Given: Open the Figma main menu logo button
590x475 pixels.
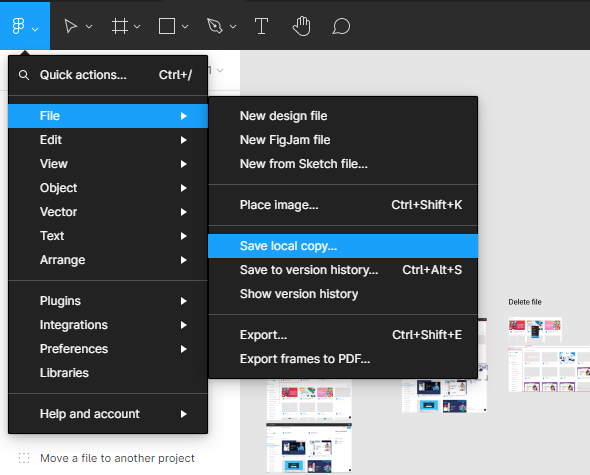Looking at the screenshot, I should click(25, 26).
